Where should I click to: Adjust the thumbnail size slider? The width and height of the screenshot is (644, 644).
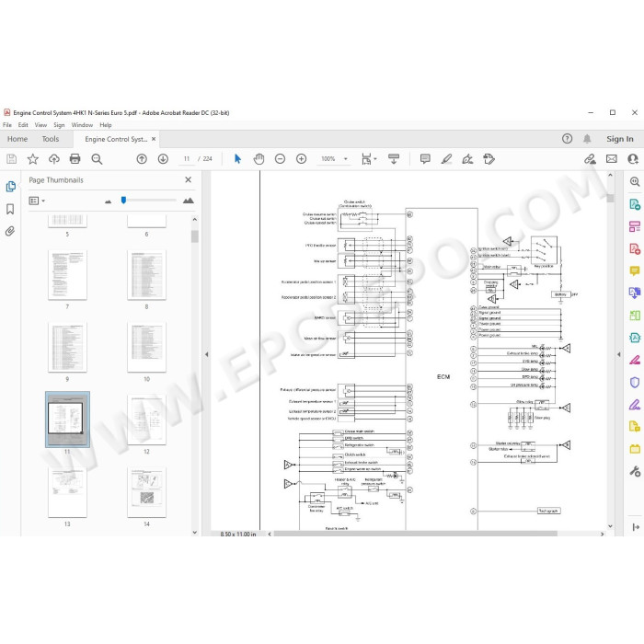click(x=123, y=200)
